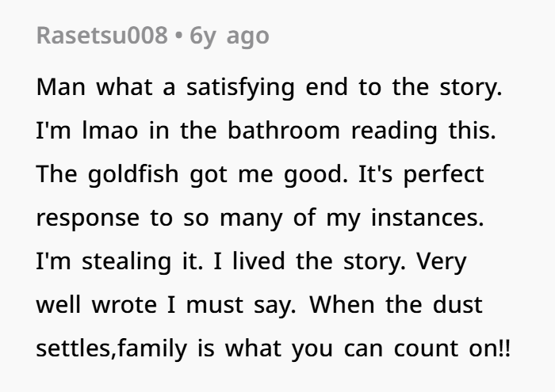Screen dimensions: 555x392
Task: Click the word 'count' in the last line
Action: (426, 348)
